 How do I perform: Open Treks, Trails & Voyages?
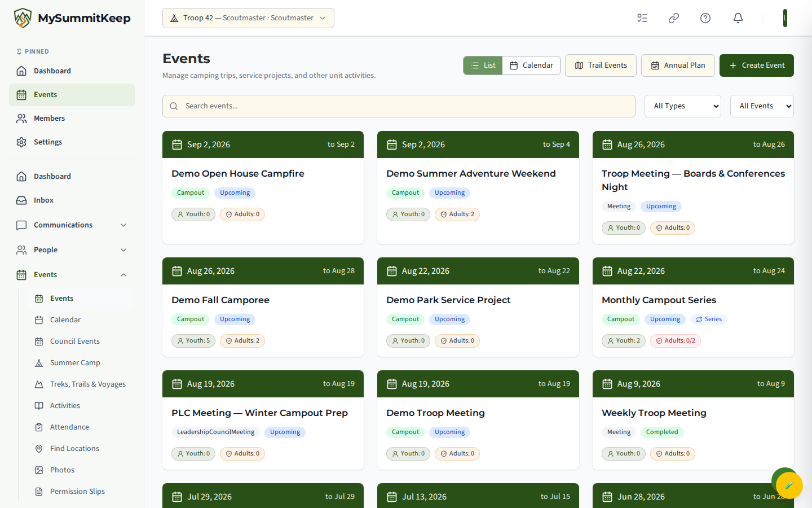(81, 384)
